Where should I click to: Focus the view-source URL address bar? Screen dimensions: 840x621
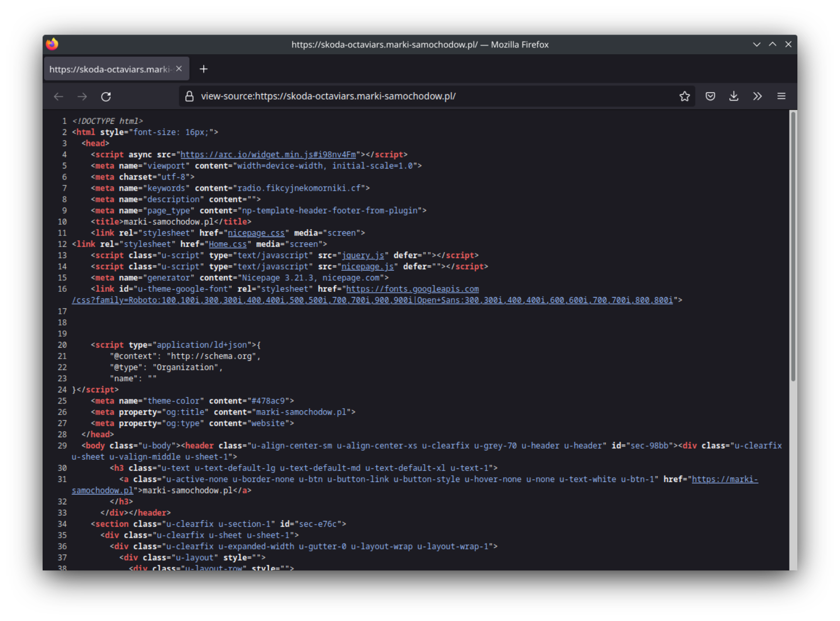tap(437, 96)
